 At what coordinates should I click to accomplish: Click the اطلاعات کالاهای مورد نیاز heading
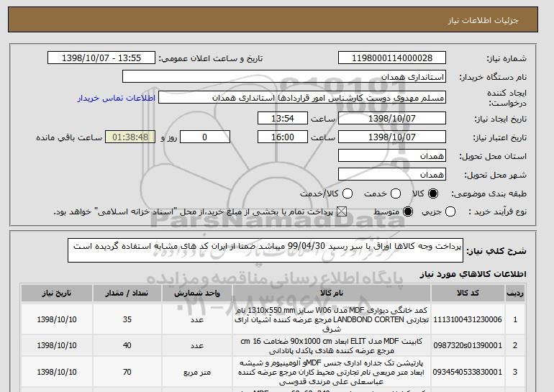(473, 274)
